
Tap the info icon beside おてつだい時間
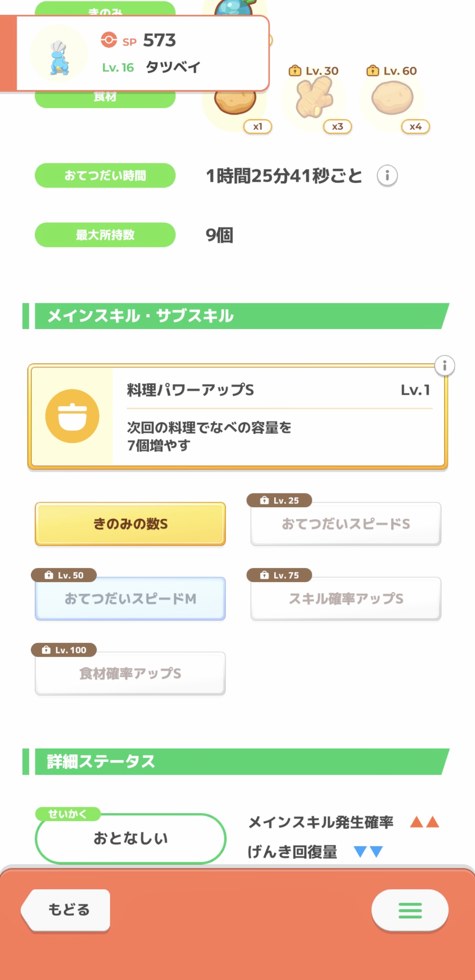pos(387,175)
